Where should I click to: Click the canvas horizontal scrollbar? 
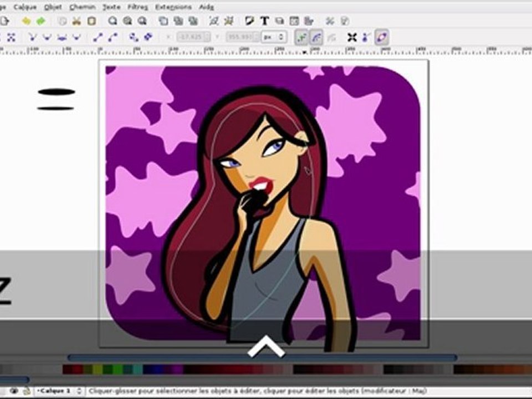[x=262, y=357]
